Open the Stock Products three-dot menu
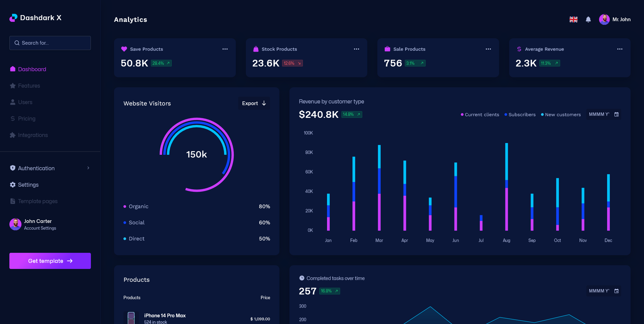 click(x=356, y=49)
